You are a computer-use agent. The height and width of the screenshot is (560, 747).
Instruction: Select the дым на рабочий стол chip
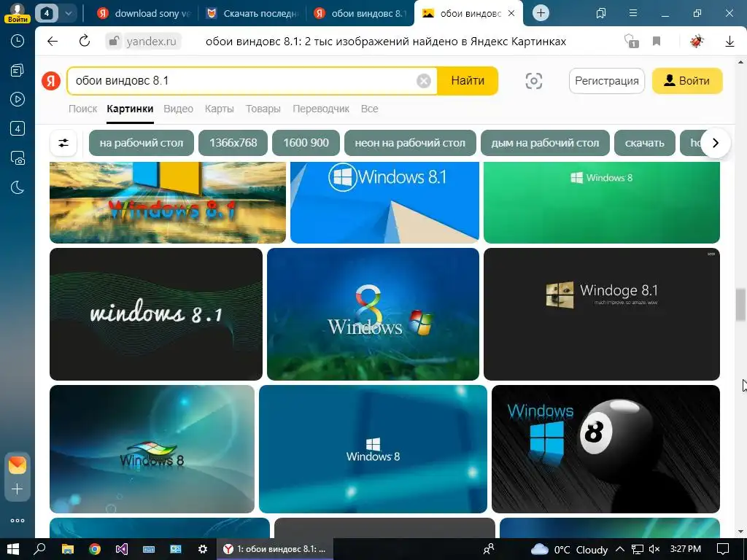tap(545, 143)
